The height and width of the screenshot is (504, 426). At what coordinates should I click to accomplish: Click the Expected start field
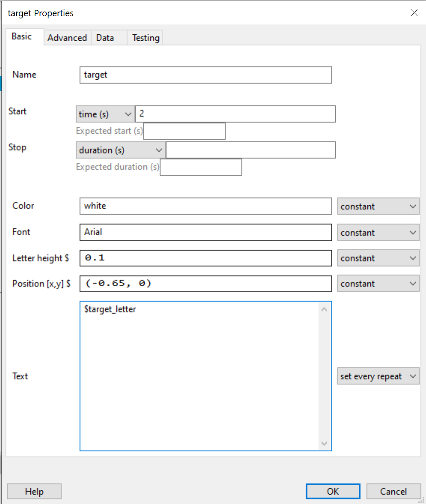coord(184,131)
